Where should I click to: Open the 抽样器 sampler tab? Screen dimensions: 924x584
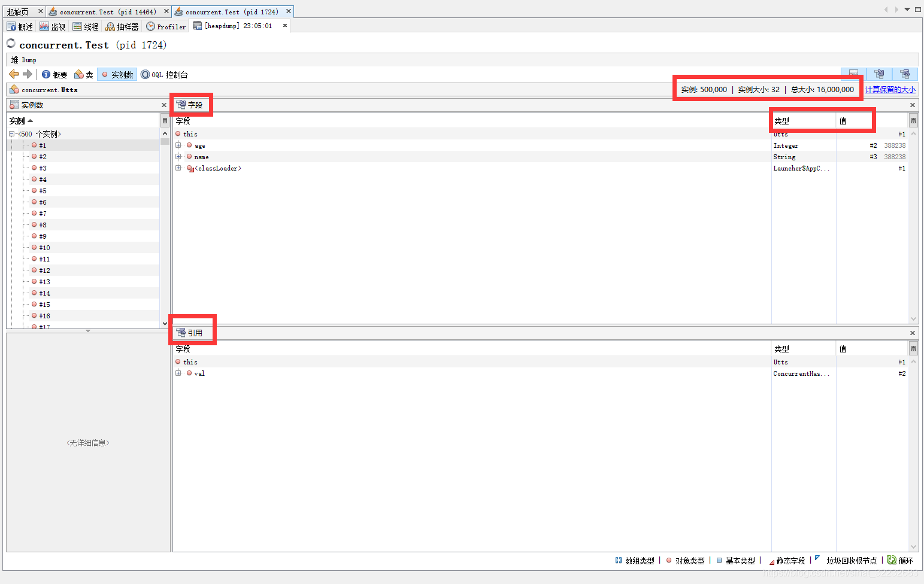pyautogui.click(x=122, y=27)
